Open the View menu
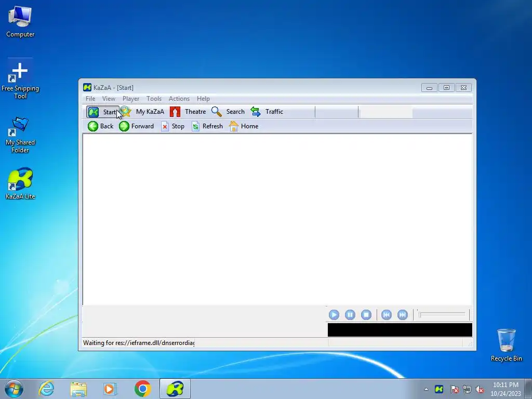This screenshot has height=399, width=532. point(109,99)
